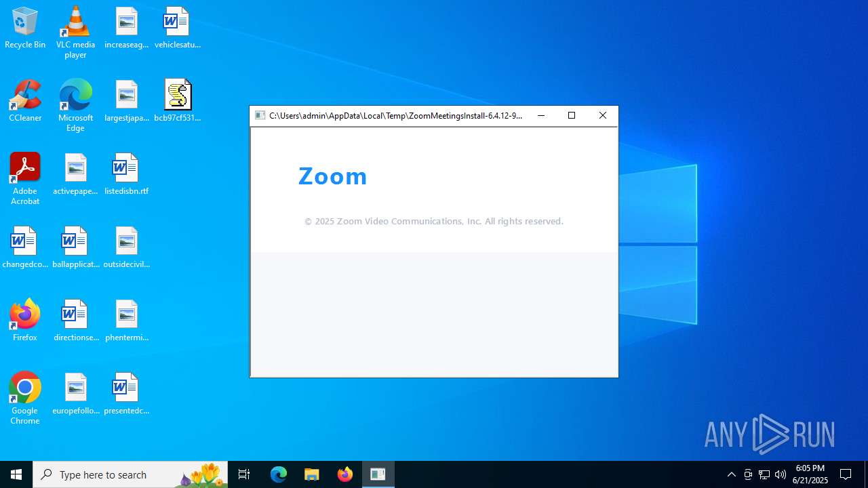Screen dimensions: 868x488
Task: Minimize the ZoomMeetingsInstall window
Action: (x=541, y=116)
